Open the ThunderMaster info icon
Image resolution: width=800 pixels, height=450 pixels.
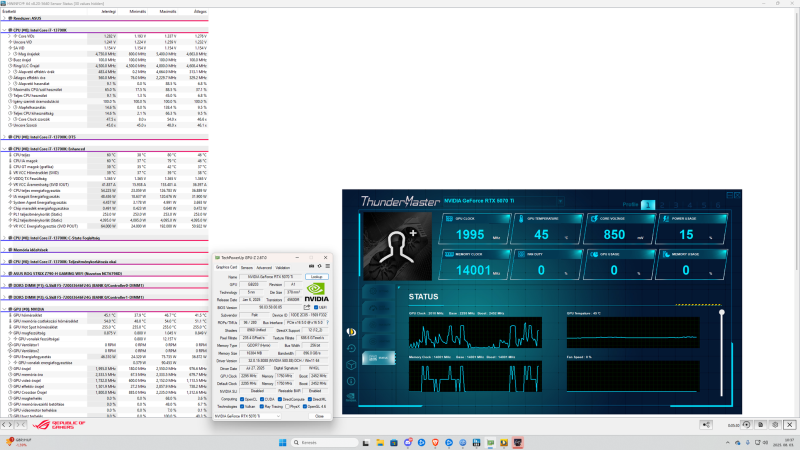(x=351, y=381)
